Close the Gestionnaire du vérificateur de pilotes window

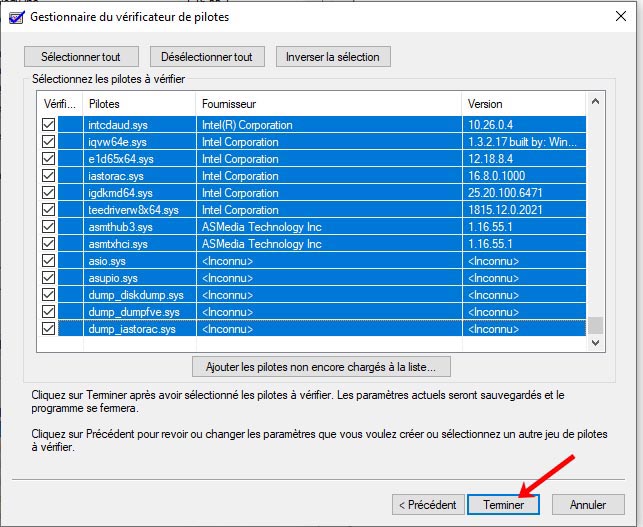(x=620, y=16)
